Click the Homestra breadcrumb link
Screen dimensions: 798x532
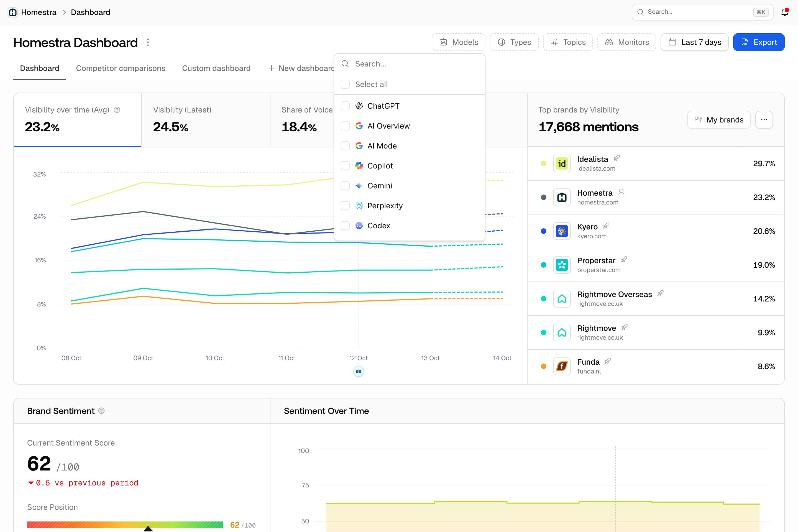pos(39,12)
